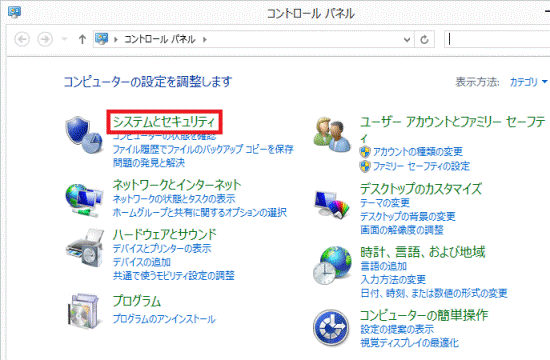Screen dimensions: 550x360
Task: Focus the Control Panel search box
Action: [x=497, y=39]
